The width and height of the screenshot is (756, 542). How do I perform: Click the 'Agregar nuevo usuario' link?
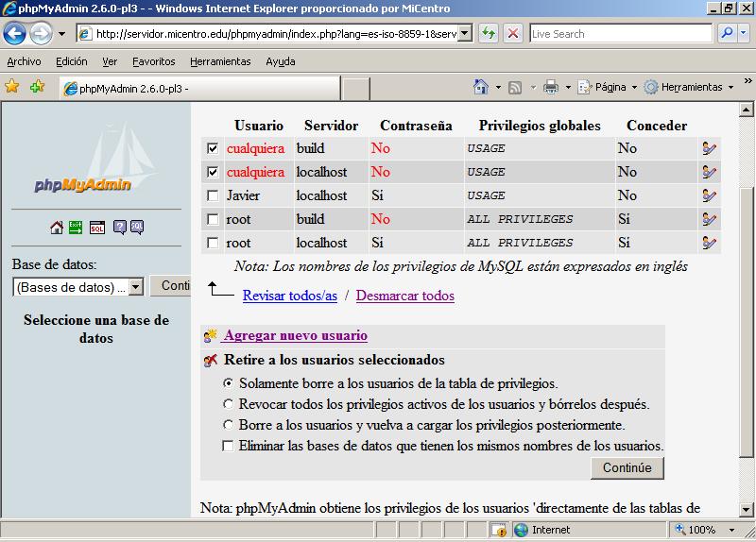pos(295,335)
